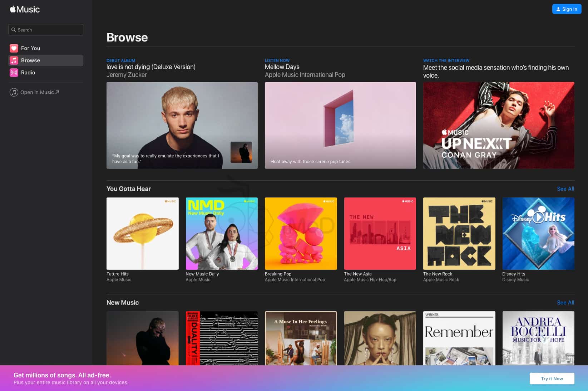Click the Browse music note icon
Viewport: 588px width, 391px height.
14,60
